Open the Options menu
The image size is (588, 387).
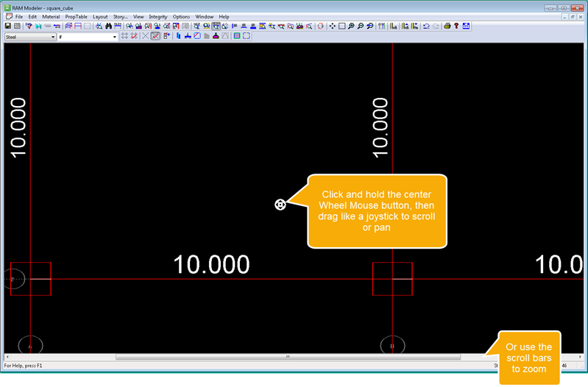(181, 16)
